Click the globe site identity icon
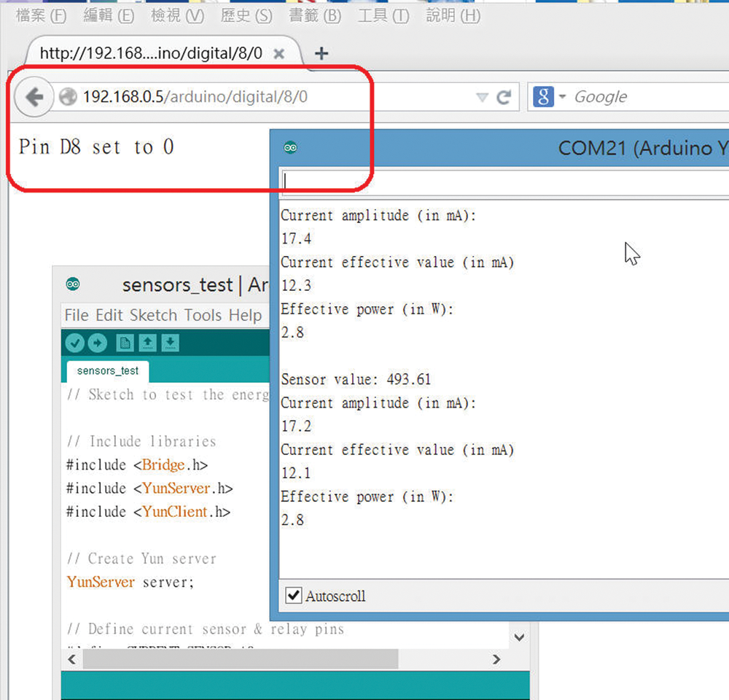Viewport: 729px width, 700px height. tap(68, 97)
